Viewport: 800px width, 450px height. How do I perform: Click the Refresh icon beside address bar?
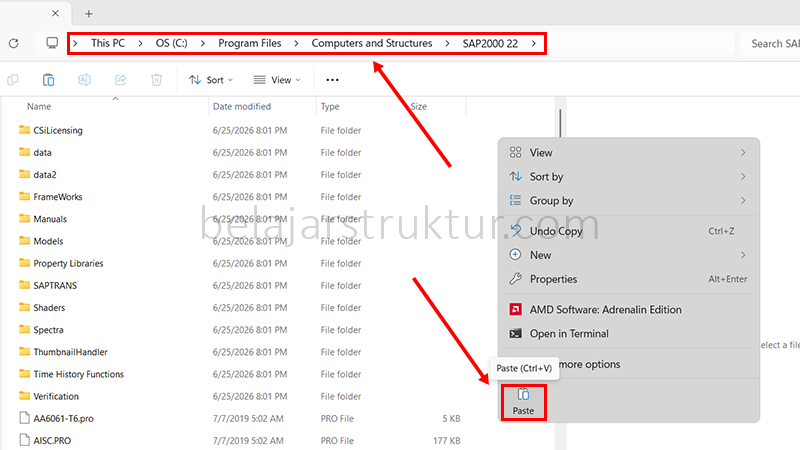click(x=14, y=43)
